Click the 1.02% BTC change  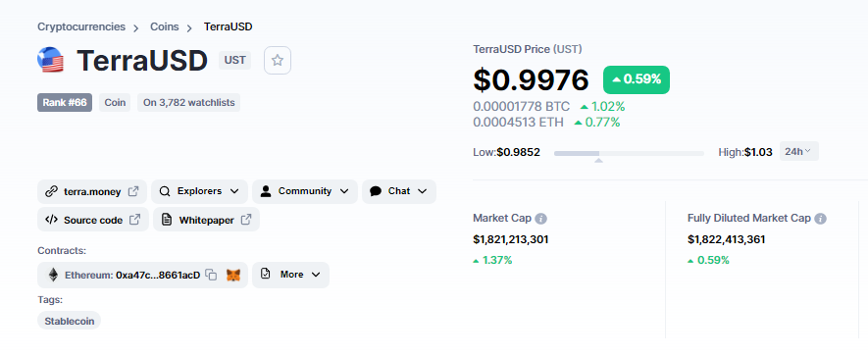tap(603, 106)
